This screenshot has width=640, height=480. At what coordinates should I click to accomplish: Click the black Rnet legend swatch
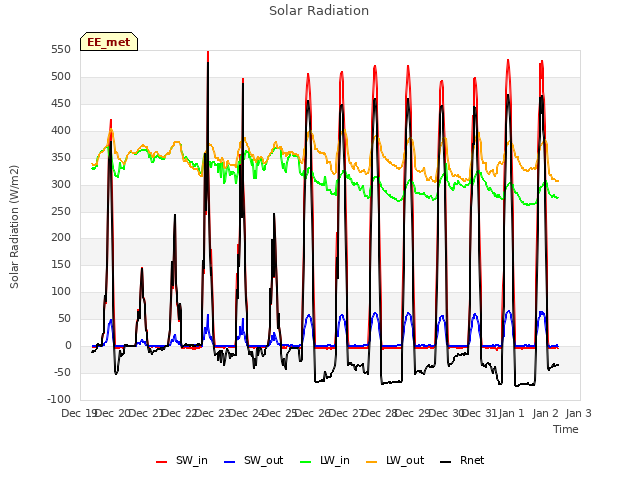(446, 462)
